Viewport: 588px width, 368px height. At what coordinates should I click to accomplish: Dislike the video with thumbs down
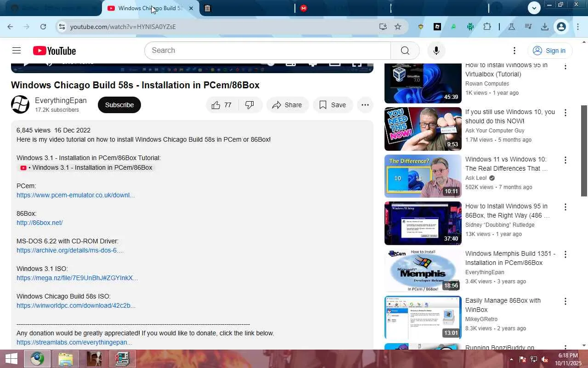(250, 105)
